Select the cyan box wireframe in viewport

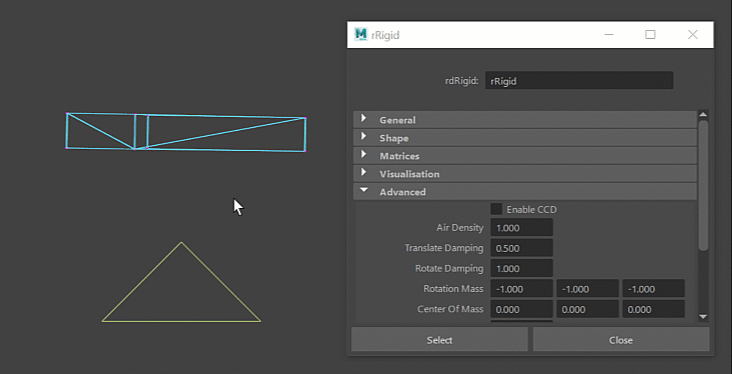tap(186, 133)
